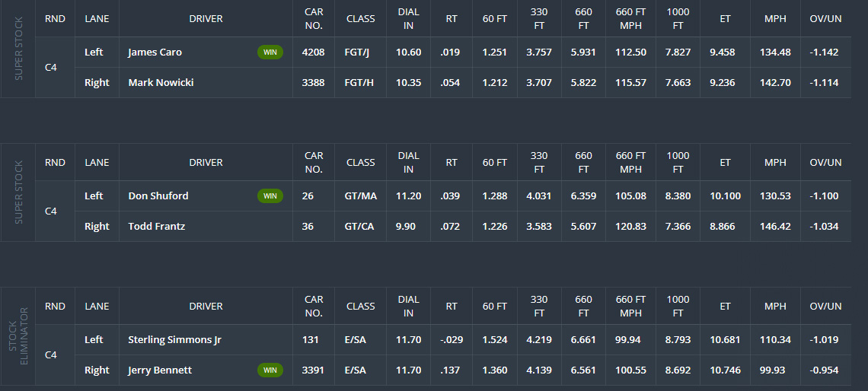Select driver name Todd Frantz
868x391 pixels.
point(157,227)
